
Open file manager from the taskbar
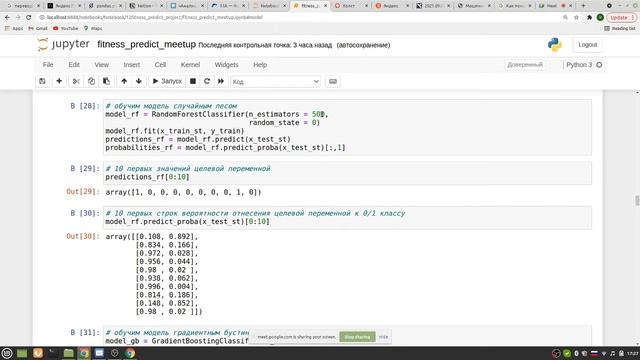69,353
